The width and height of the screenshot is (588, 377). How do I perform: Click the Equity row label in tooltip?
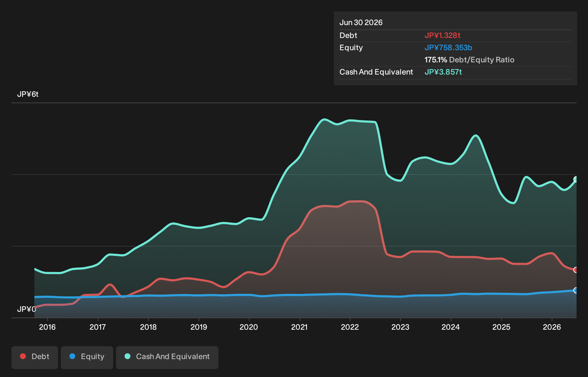(x=351, y=48)
